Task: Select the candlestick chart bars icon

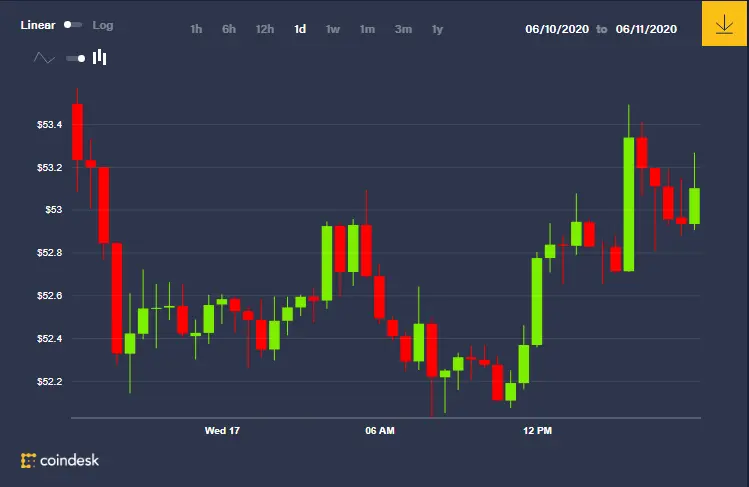Action: coord(99,57)
